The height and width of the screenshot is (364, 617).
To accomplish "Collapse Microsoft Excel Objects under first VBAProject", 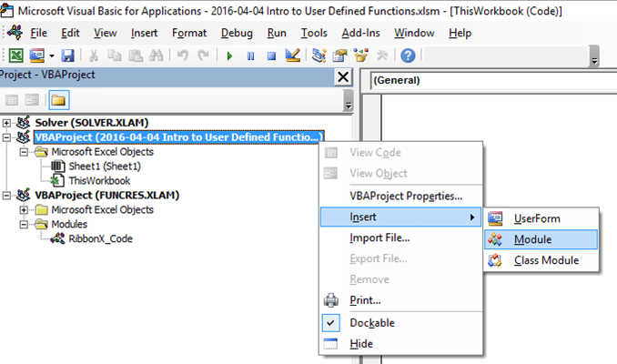I will [24, 152].
